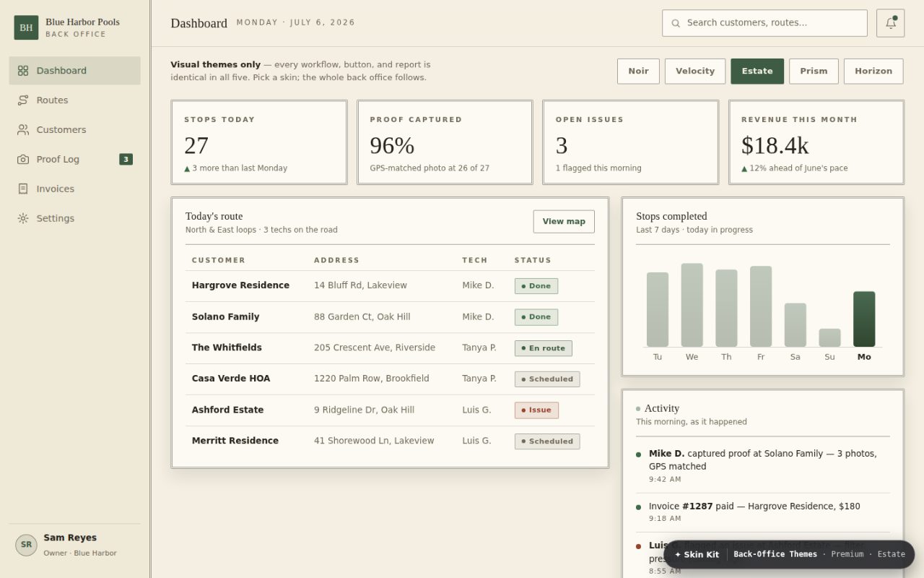Click the Settings gear icon
Screen dimensions: 924x578
[x=23, y=218]
